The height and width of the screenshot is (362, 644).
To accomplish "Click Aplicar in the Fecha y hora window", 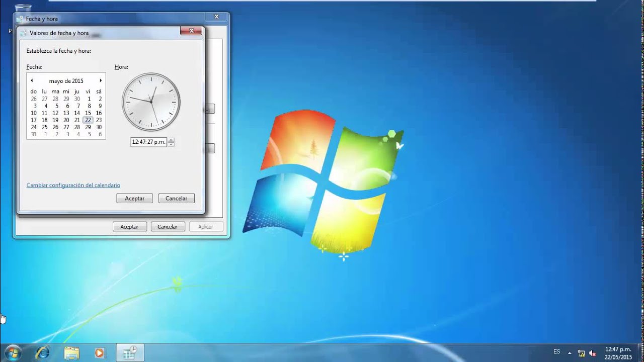I will (206, 227).
